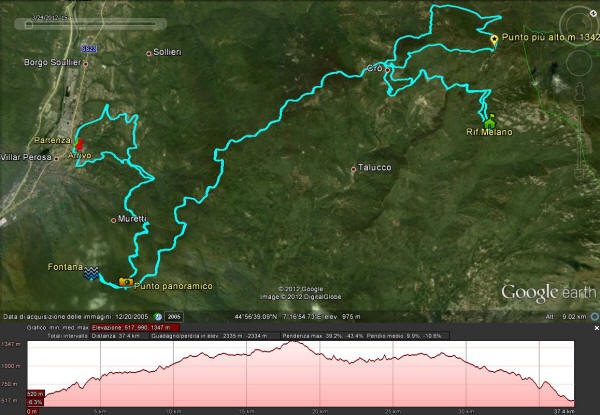Click the vertical zoom slider track
600x415 pixels.
pyautogui.click(x=579, y=143)
